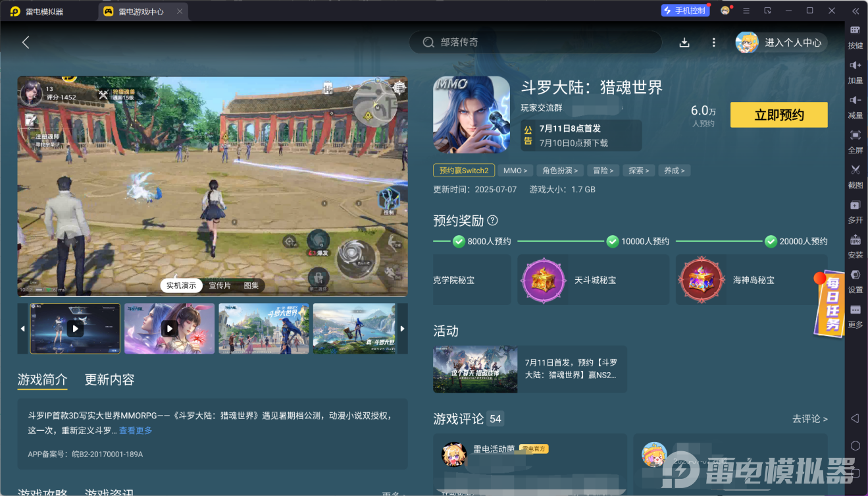Viewport: 868px width, 496px height.
Task: Click the user avatar in title bar
Action: [725, 11]
